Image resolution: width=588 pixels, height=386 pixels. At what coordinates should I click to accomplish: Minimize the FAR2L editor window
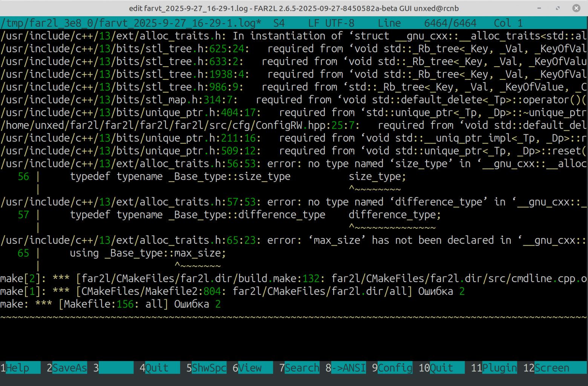539,8
